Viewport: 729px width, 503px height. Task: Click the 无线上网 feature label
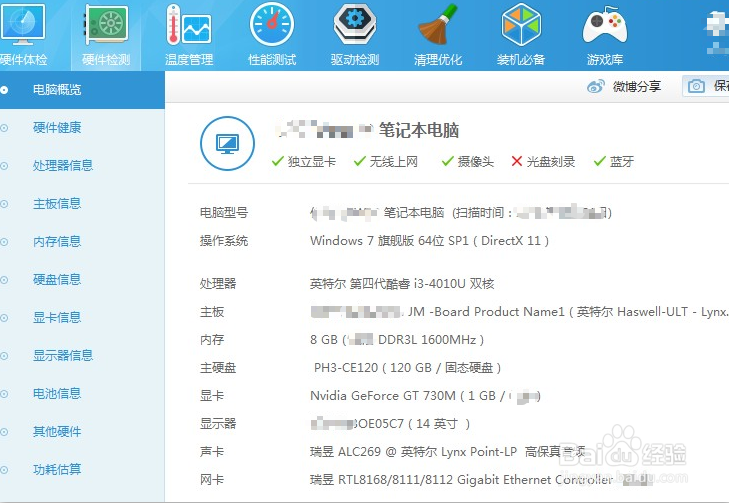[x=394, y=161]
